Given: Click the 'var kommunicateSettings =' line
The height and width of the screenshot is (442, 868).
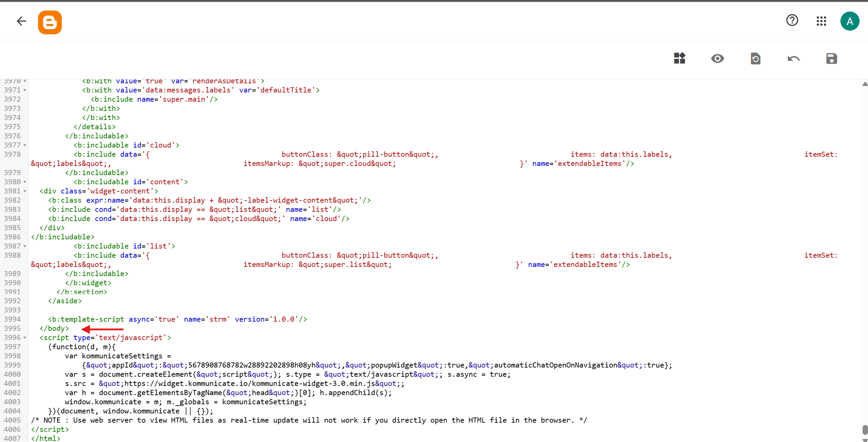Looking at the screenshot, I should [118, 356].
